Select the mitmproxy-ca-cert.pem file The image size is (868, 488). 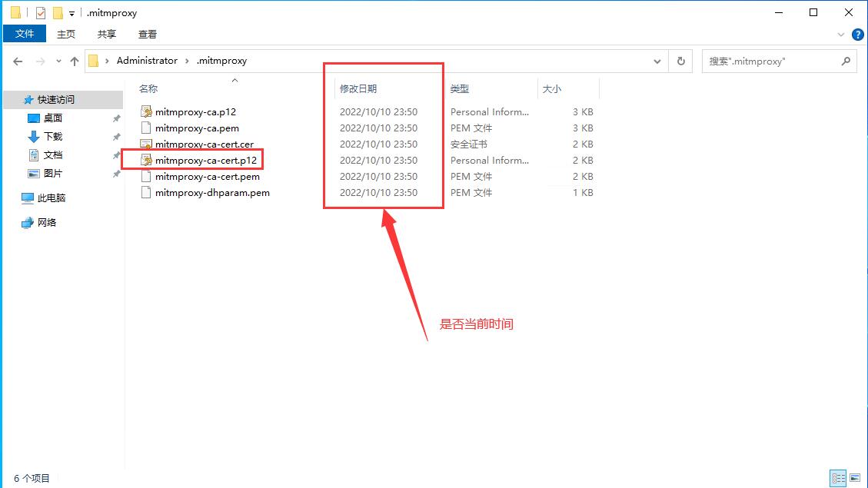[x=207, y=177]
